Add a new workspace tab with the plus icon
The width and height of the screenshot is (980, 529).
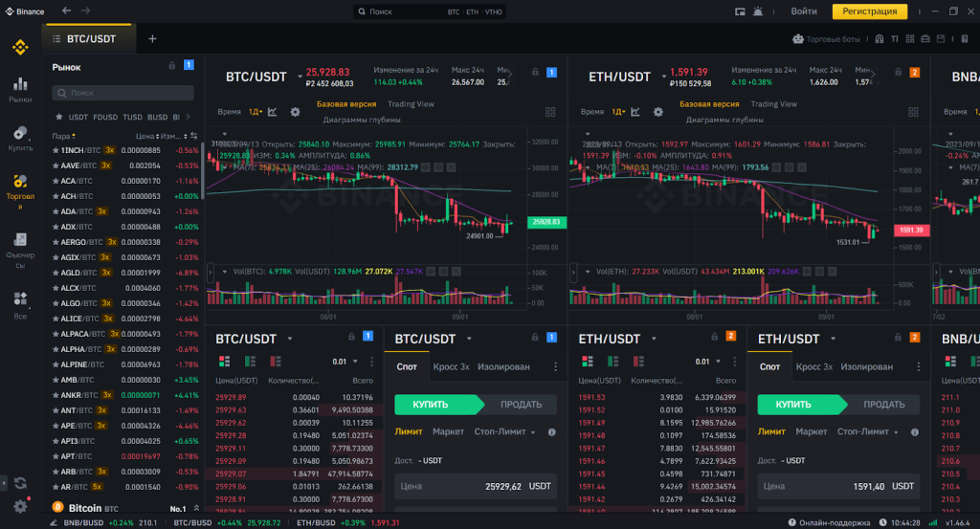coord(152,38)
